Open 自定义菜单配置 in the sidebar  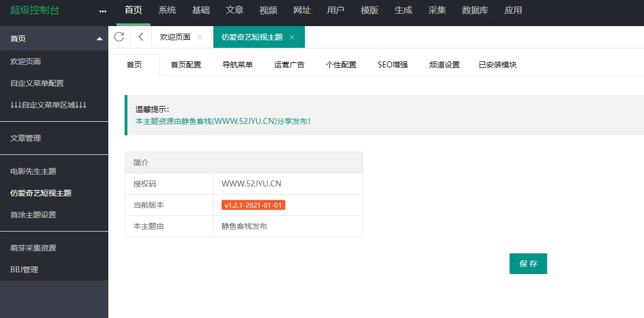click(x=37, y=83)
